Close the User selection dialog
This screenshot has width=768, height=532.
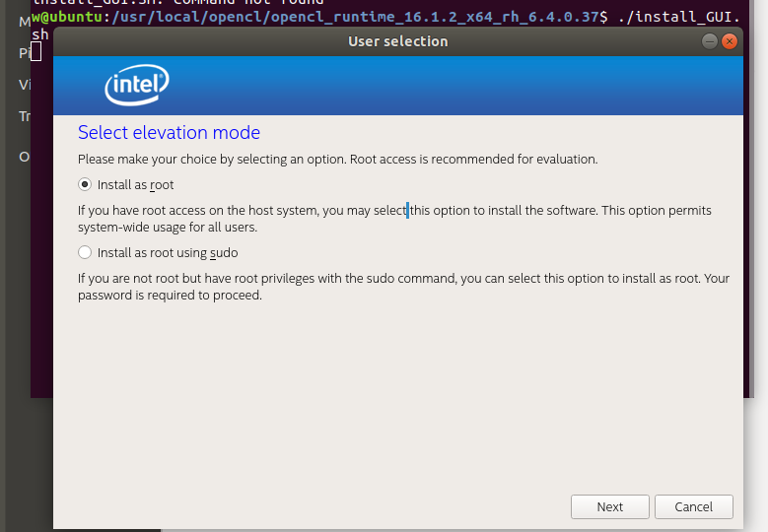coord(730,41)
